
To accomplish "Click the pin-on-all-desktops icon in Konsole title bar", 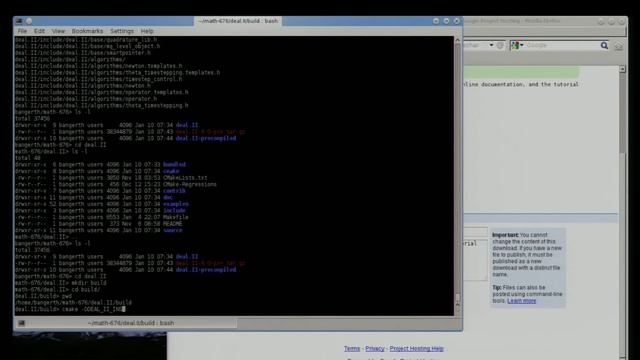I will pos(29,21).
